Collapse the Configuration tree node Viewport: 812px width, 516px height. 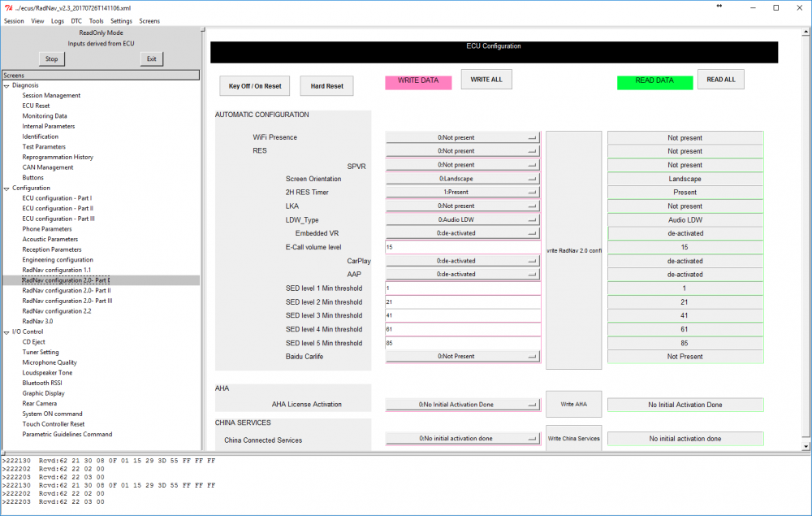click(x=6, y=189)
